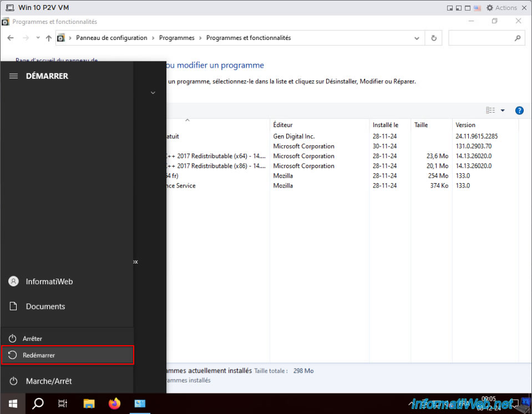This screenshot has width=532, height=414.
Task: Select the Marche/Arrêt power button
Action: tap(67, 381)
